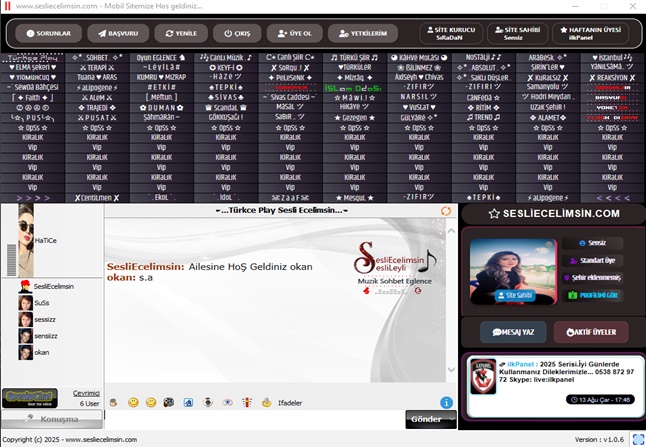Open the AKTİF ÜYELER list

coord(591,331)
